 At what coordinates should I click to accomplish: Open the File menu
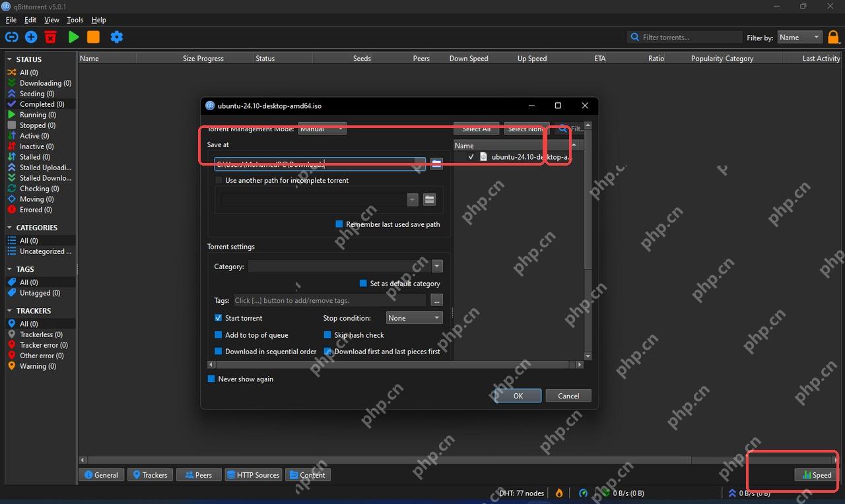pyautogui.click(x=11, y=20)
